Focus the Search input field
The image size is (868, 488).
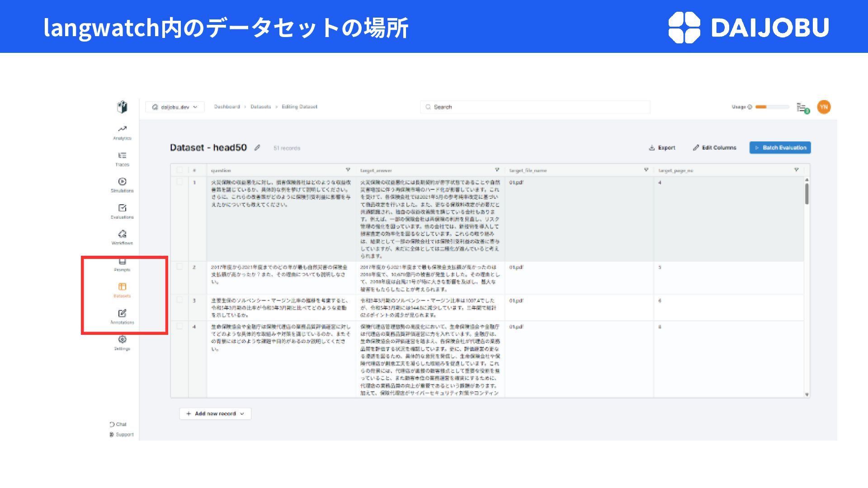coord(535,107)
